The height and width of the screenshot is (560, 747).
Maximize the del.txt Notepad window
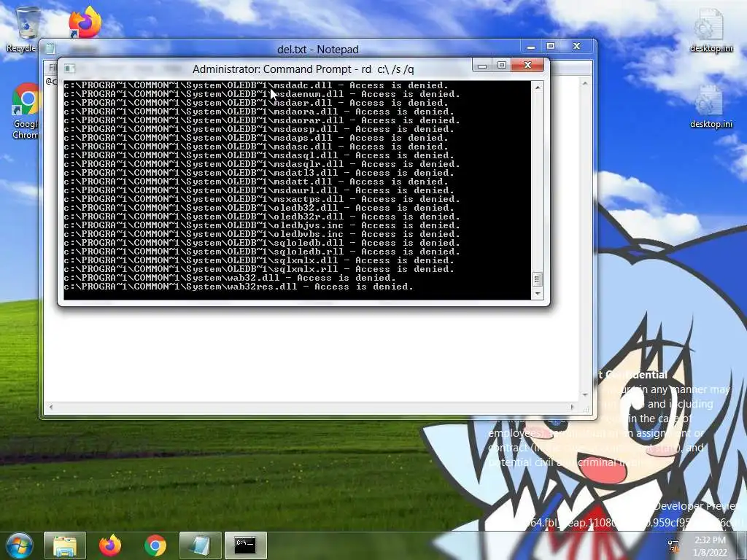551,47
